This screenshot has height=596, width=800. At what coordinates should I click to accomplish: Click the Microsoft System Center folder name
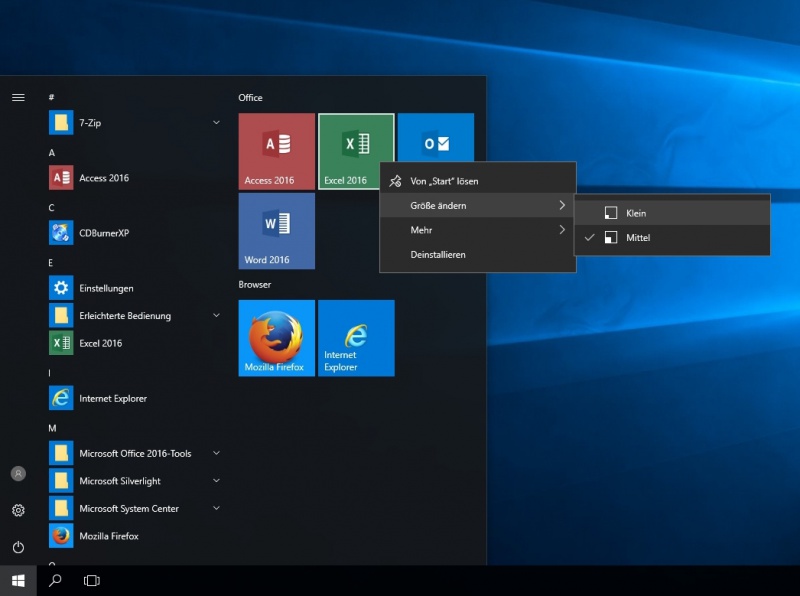[129, 509]
